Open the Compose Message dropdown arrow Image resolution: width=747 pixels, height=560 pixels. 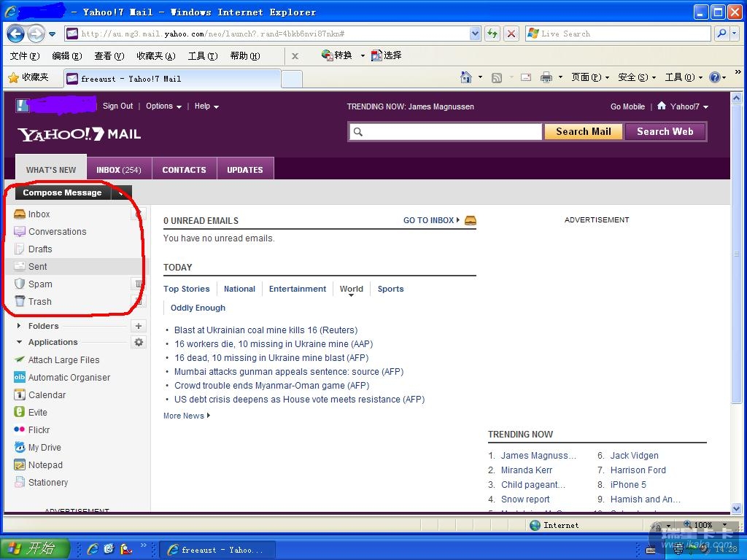pyautogui.click(x=121, y=192)
